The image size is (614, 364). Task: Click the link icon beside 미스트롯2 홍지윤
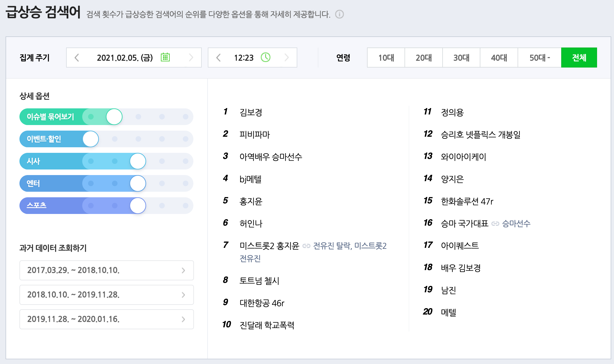tap(307, 246)
